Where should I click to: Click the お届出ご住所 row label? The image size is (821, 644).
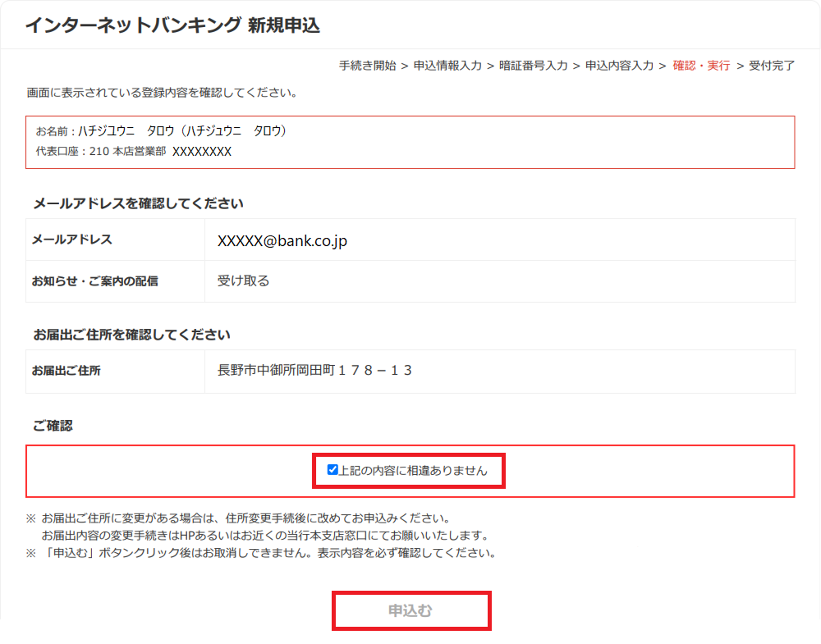66,371
